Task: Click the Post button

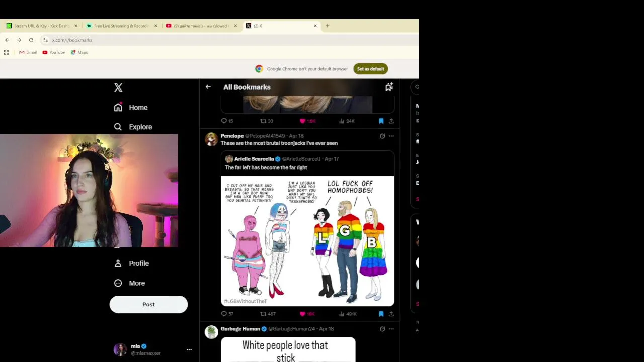Action: pyautogui.click(x=148, y=304)
